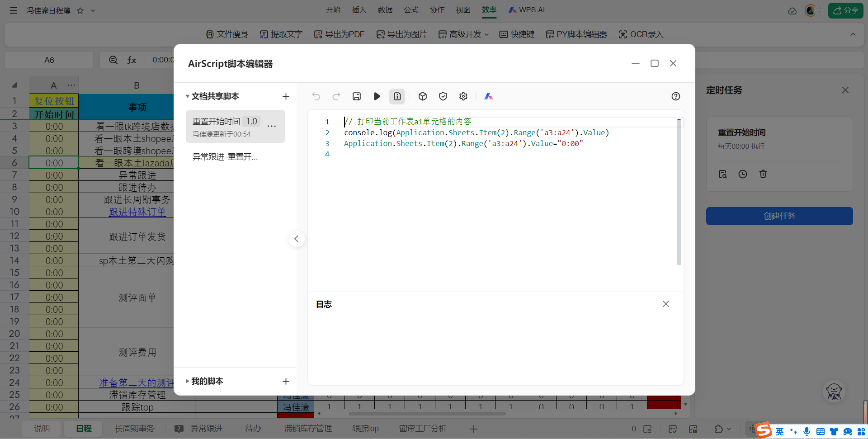868x439 pixels.
Task: Switch to the 窗帘工厂分析 sheet tab
Action: pos(423,429)
